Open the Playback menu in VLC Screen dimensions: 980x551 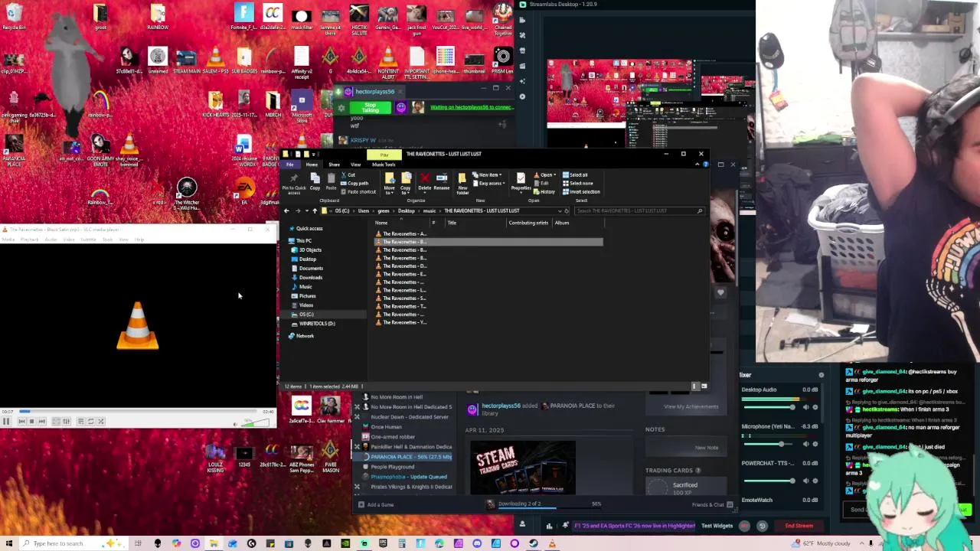(29, 240)
